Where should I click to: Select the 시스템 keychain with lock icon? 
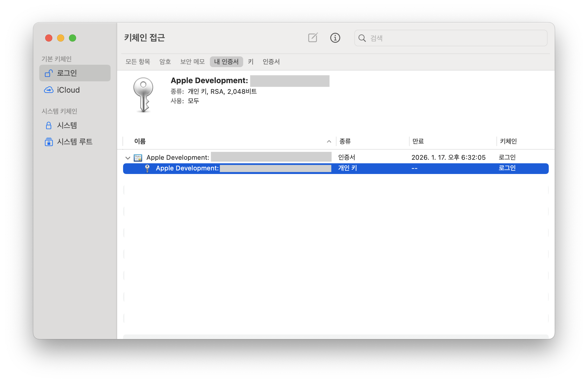[67, 125]
